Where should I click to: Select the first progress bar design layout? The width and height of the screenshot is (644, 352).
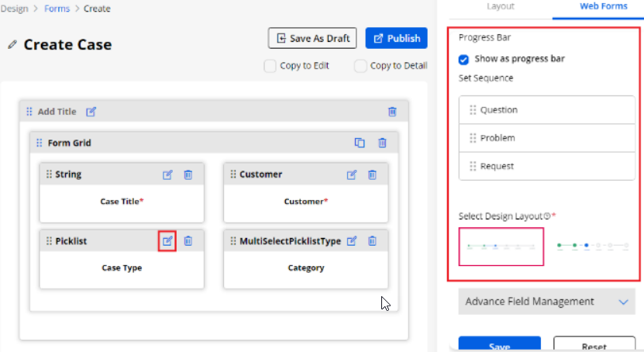pyautogui.click(x=501, y=247)
